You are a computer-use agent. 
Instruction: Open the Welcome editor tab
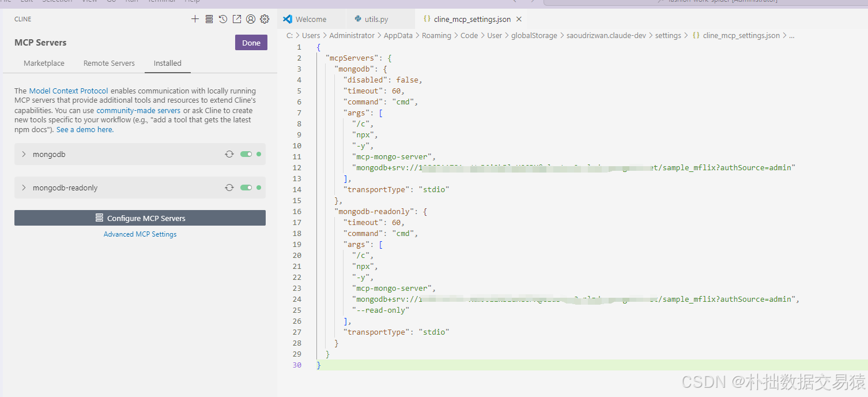(x=311, y=19)
